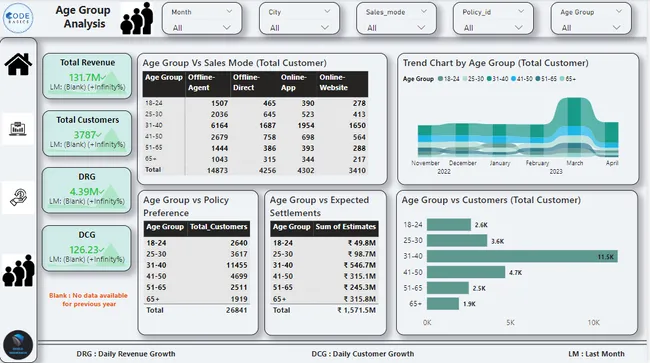The image size is (650, 363).
Task: Click 51-65 legend swatch in trend chart
Action: 538,79
